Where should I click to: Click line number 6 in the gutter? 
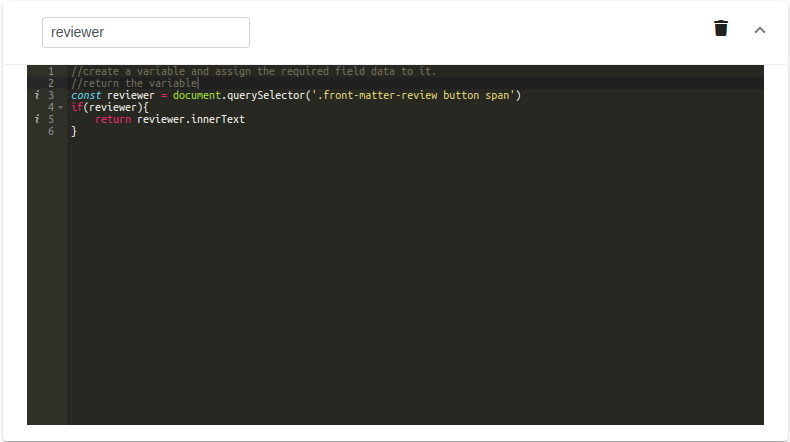click(x=50, y=132)
